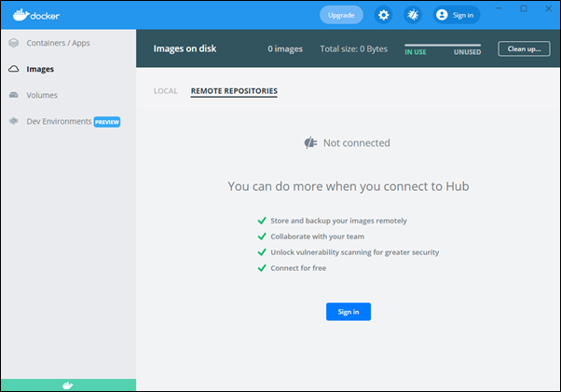The height and width of the screenshot is (392, 561).
Task: Click 'Unlock vulnerability scanning' line
Action: tap(354, 252)
